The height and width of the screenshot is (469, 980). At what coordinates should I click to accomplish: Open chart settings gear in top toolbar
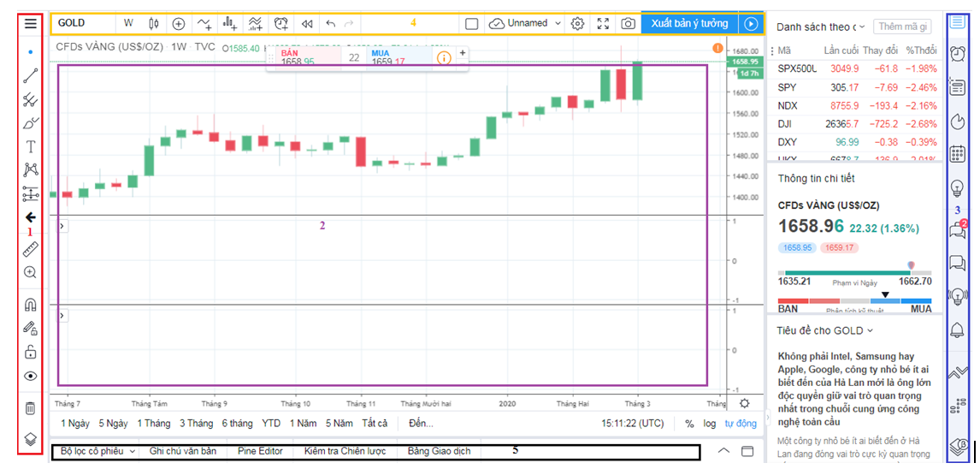[x=578, y=24]
